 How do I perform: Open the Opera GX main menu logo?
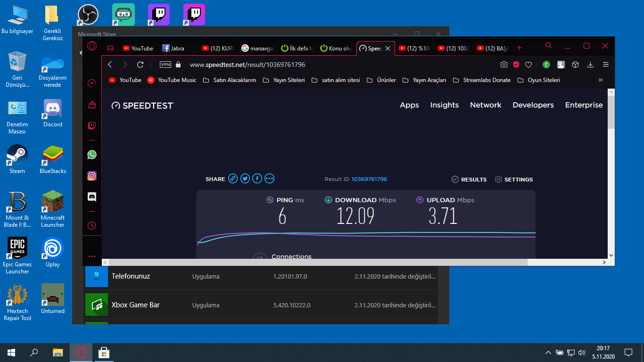(x=92, y=46)
